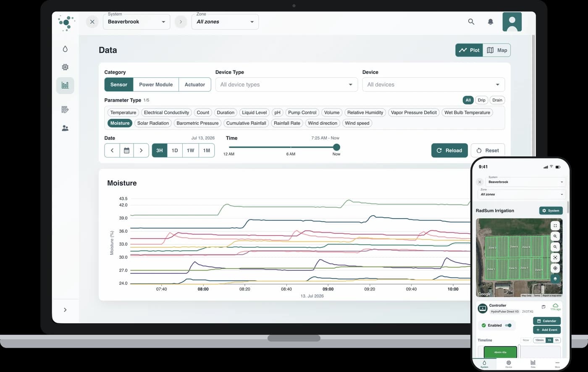Go to next date with right chevron
This screenshot has height=372, width=588.
[141, 150]
